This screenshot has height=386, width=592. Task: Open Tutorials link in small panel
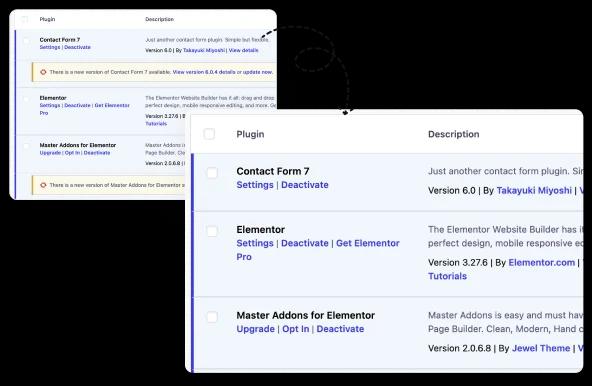pyautogui.click(x=156, y=124)
